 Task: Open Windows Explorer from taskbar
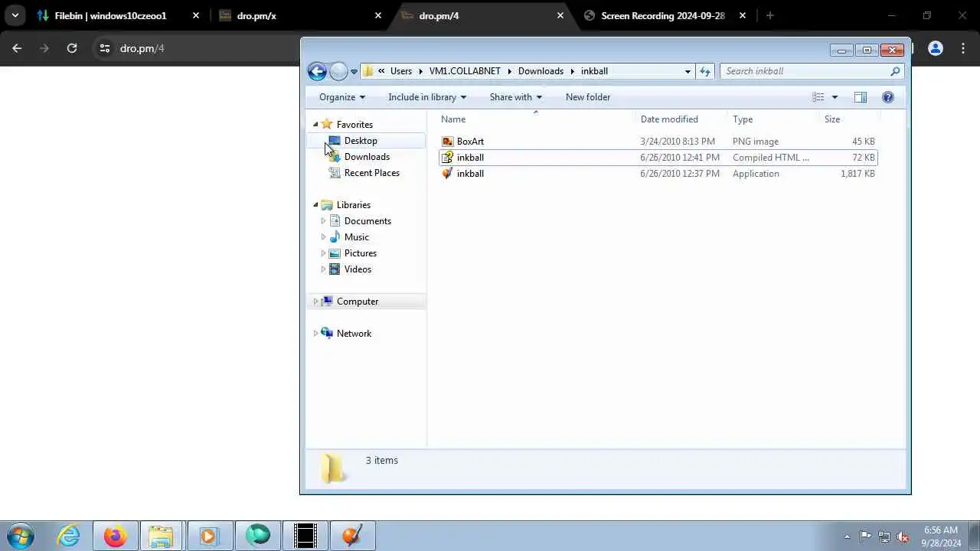coord(162,536)
